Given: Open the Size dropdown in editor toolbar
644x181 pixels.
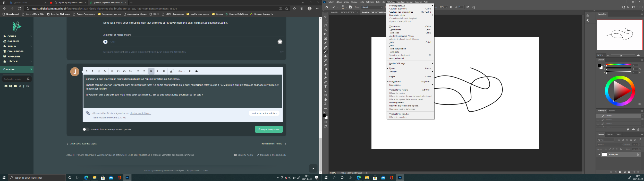Looking at the screenshot, I should tap(181, 71).
